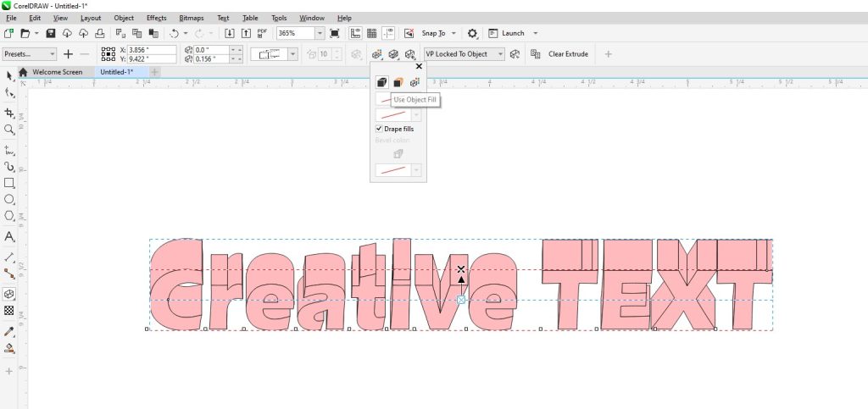Select the Eyedropper tool
Image resolution: width=868 pixels, height=409 pixels.
(x=9, y=330)
